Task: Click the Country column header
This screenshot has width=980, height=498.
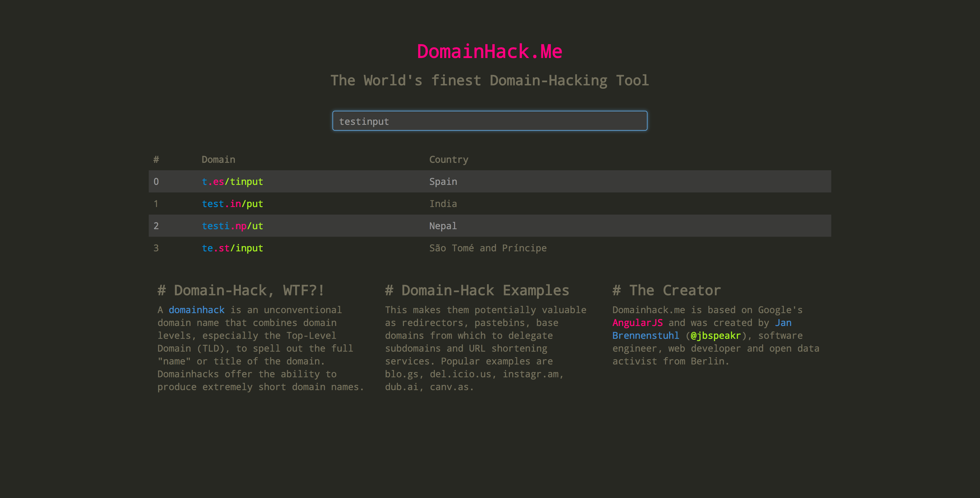Action: 449,159
